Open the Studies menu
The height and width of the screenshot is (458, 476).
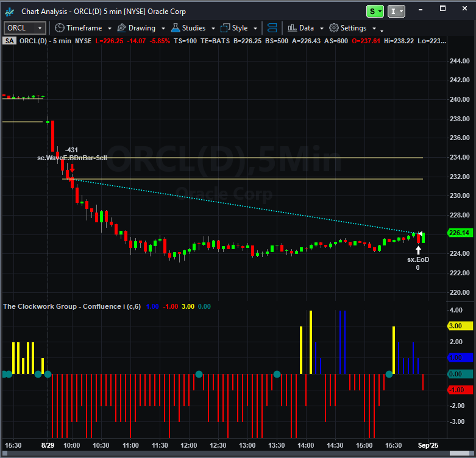[194, 28]
